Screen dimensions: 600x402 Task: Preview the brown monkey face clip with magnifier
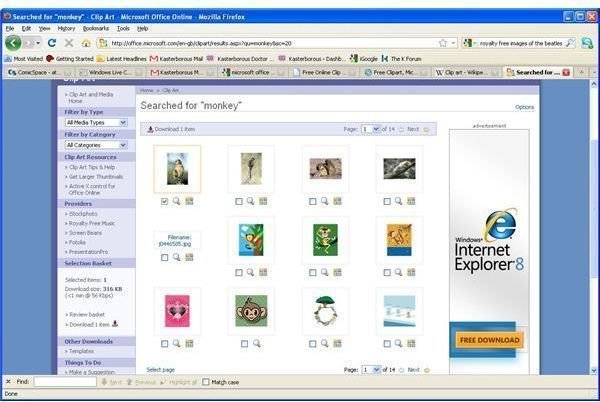pos(257,343)
